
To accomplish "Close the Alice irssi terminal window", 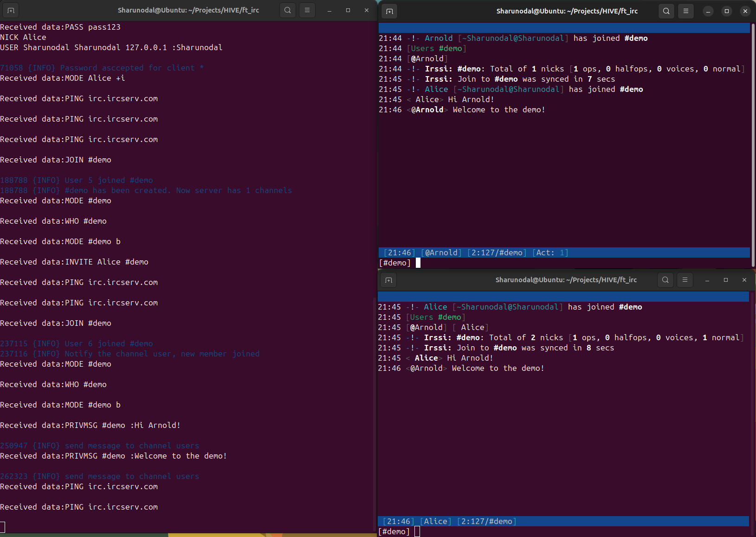I will coord(744,280).
